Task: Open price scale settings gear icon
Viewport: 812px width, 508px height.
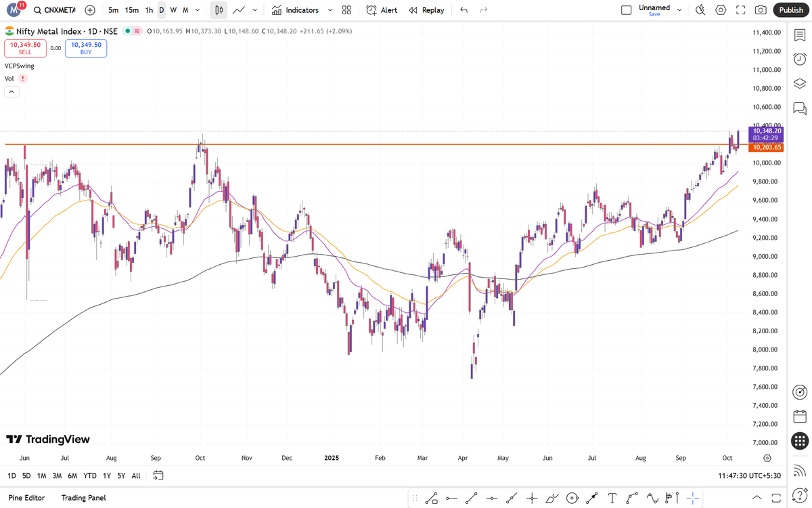Action: (767, 459)
